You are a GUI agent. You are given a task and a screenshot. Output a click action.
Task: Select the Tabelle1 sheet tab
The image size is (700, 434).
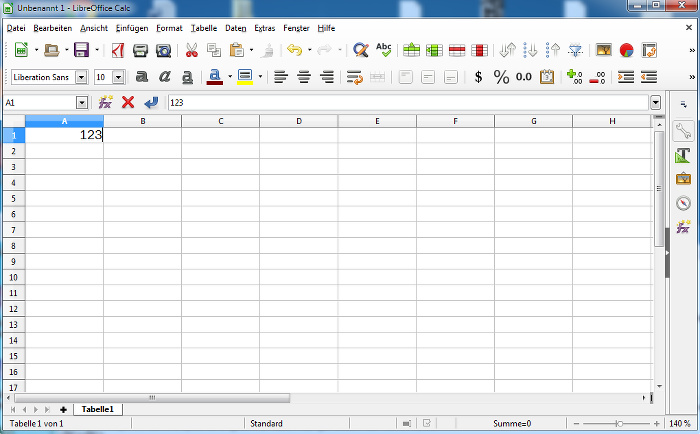click(x=98, y=409)
